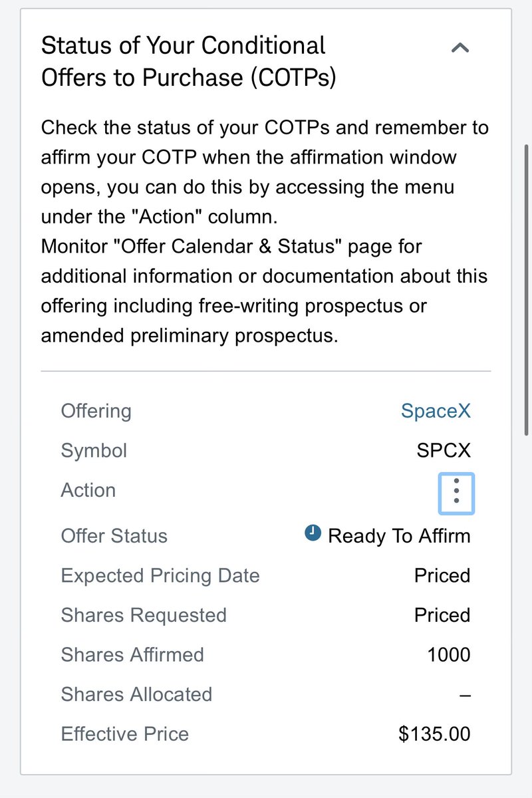Click the Expected Pricing Date field label
The height and width of the screenshot is (798, 532).
click(x=160, y=576)
